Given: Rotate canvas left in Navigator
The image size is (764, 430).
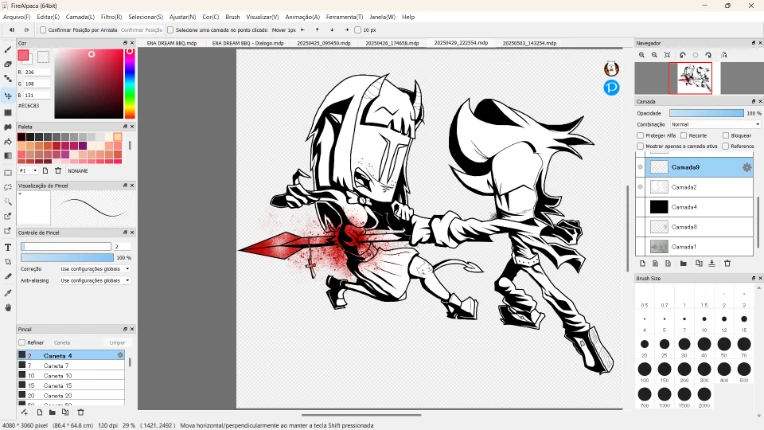Looking at the screenshot, I should tap(683, 55).
